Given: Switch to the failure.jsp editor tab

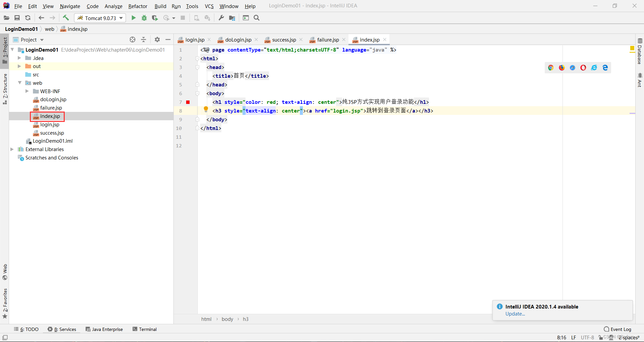Looking at the screenshot, I should click(x=328, y=40).
